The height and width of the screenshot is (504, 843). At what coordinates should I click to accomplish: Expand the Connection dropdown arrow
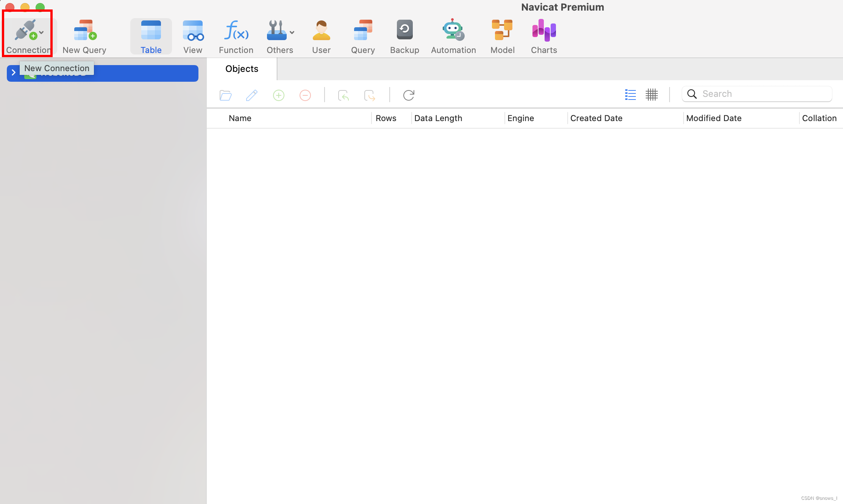point(42,33)
